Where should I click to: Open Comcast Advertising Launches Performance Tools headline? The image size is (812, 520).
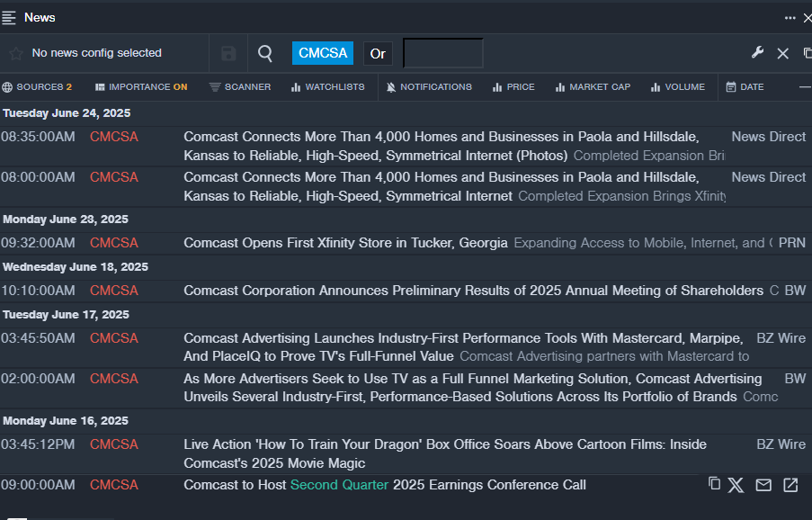(x=463, y=347)
